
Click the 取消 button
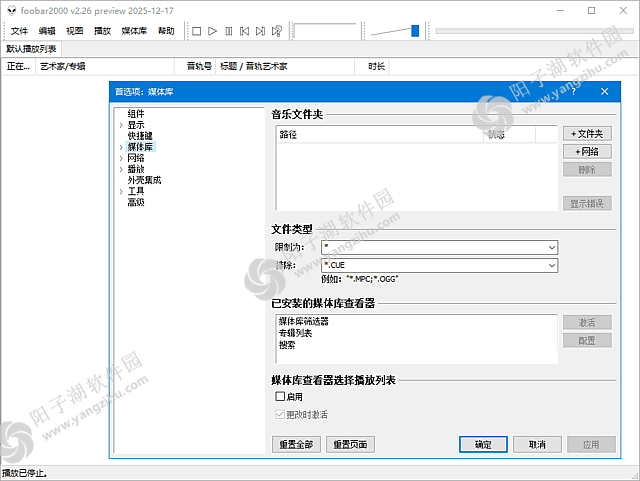pyautogui.click(x=537, y=445)
